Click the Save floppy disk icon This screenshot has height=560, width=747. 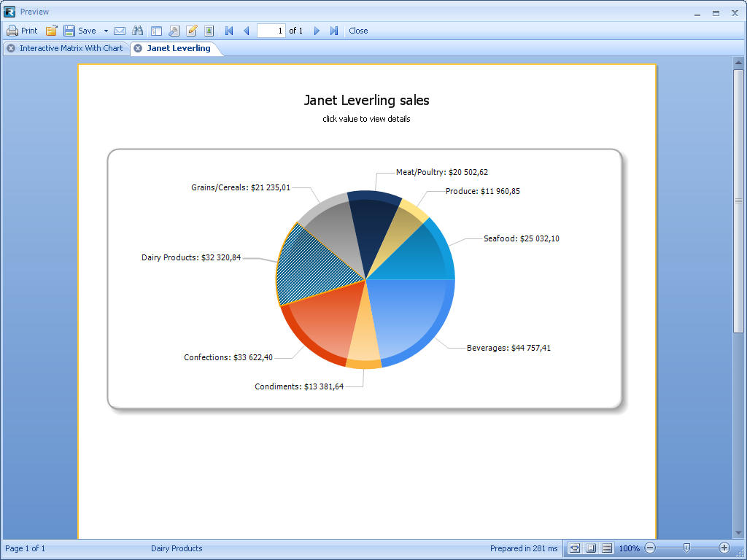[x=69, y=31]
